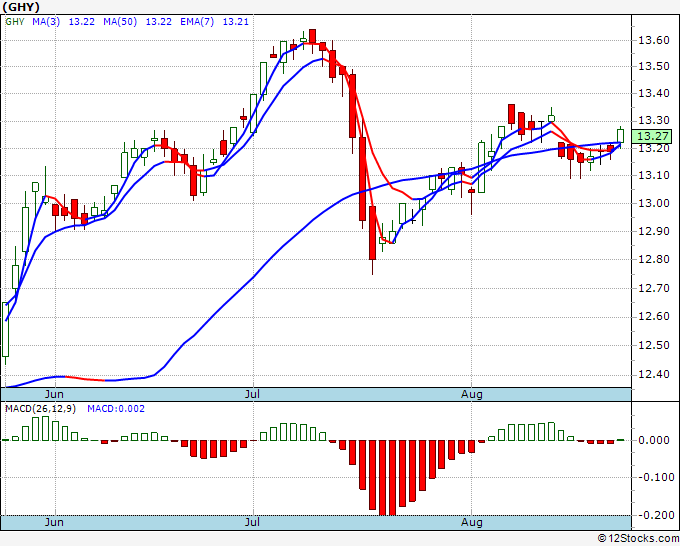Click Aug on the MACD panel time axis

471,522
